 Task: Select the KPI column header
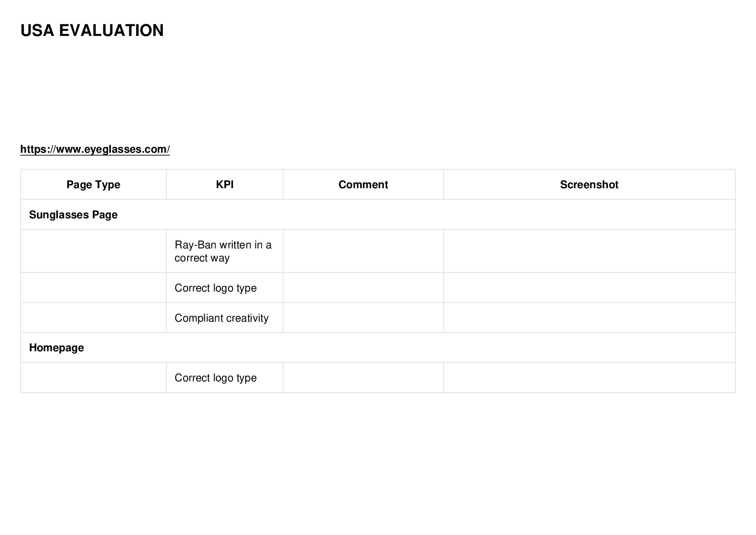pyautogui.click(x=225, y=185)
